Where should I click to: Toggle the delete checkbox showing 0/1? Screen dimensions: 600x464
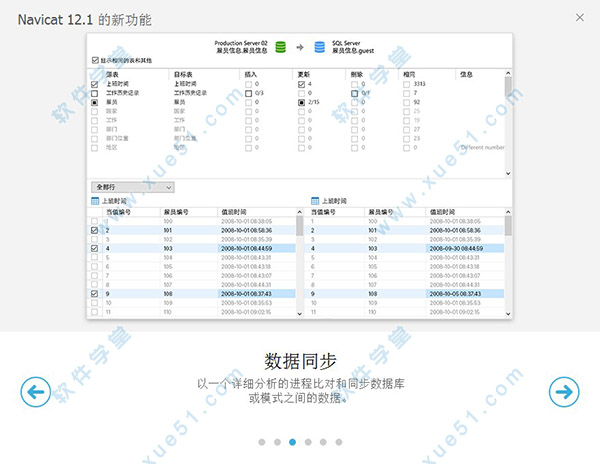[355, 93]
